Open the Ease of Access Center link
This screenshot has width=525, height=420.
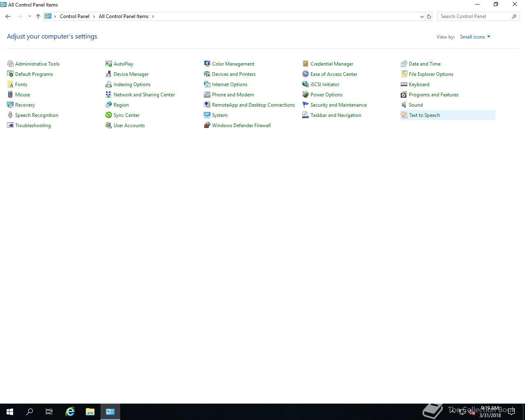tap(334, 74)
